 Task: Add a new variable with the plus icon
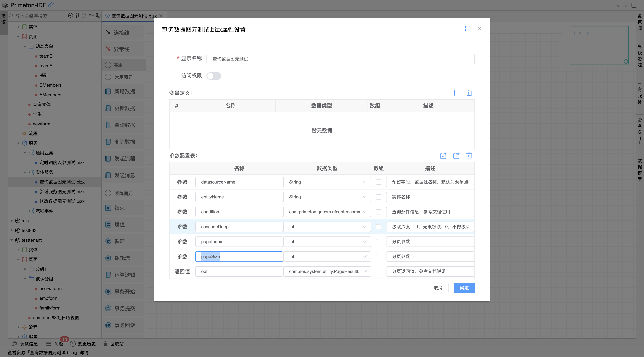pos(454,93)
